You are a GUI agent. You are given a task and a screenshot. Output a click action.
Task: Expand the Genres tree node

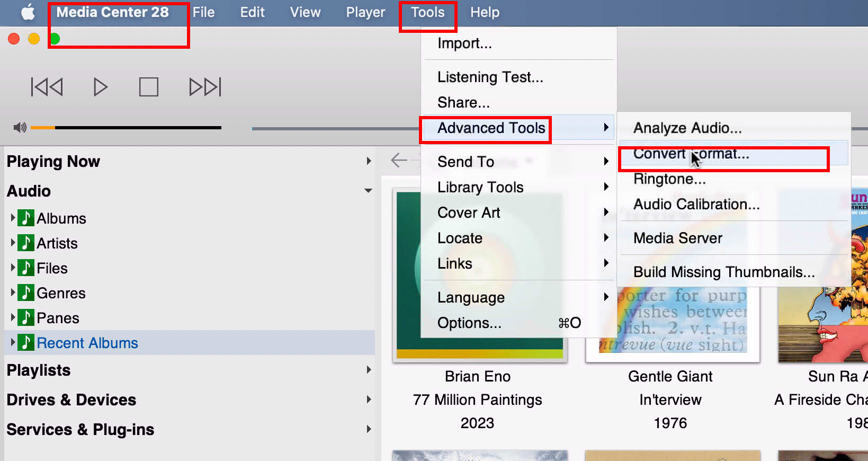[13, 292]
